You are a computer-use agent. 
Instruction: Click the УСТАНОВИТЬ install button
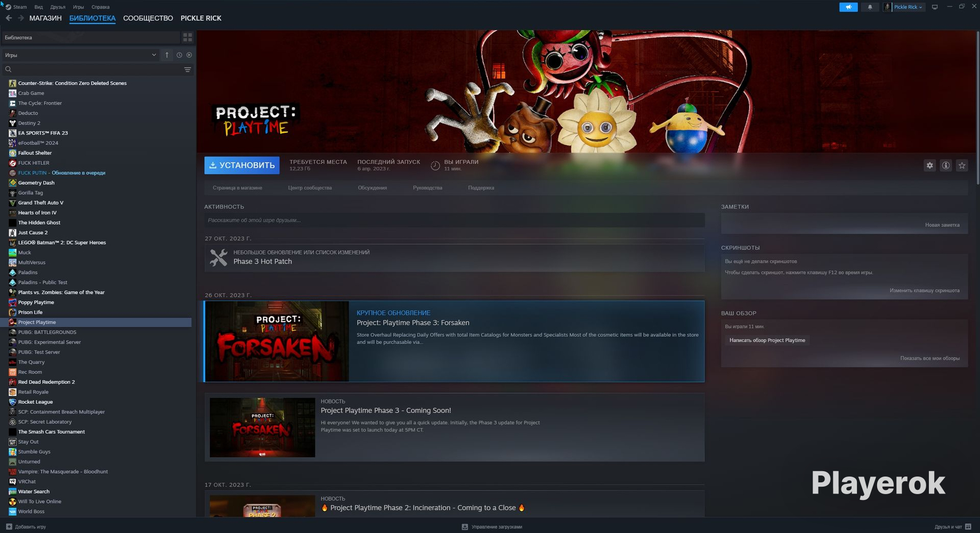click(242, 165)
